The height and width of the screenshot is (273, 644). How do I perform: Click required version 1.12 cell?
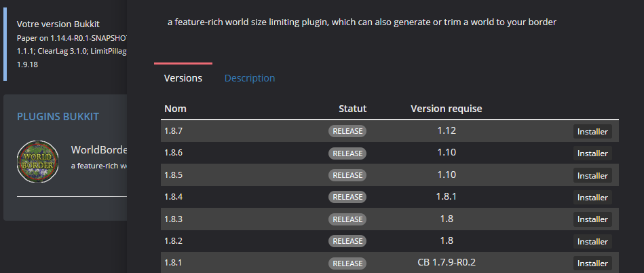(447, 131)
